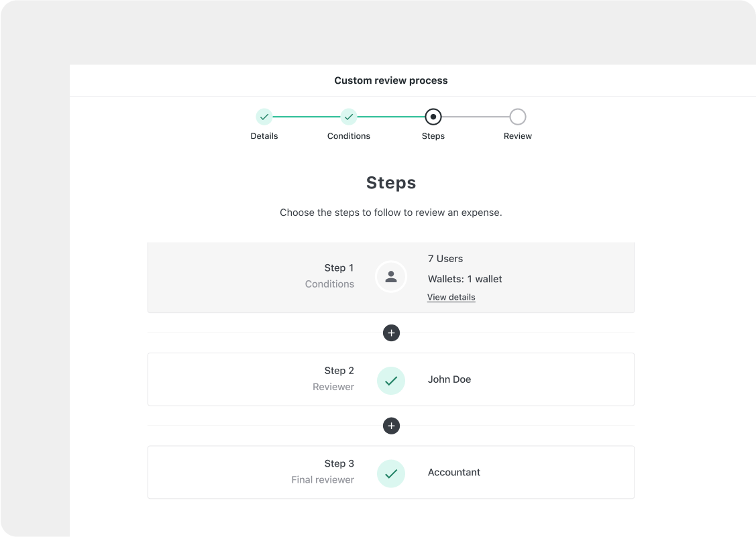Click the green checkmark beside John Doe

coord(391,381)
